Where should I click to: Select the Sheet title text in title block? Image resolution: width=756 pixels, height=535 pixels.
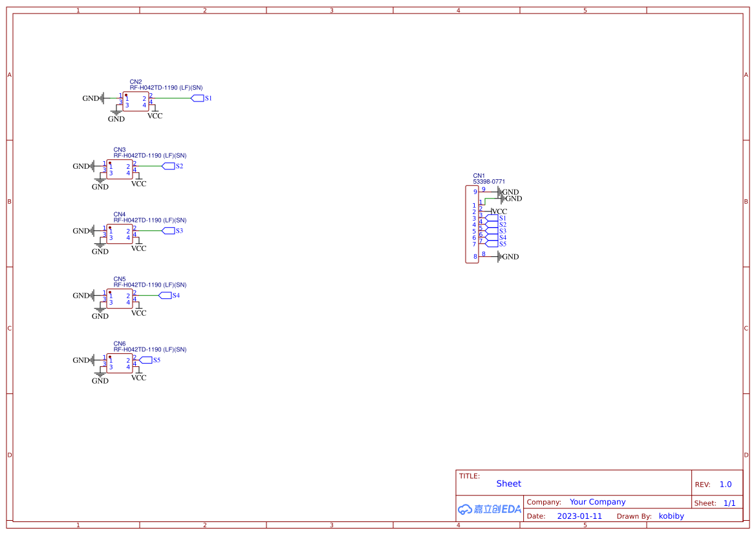point(508,483)
